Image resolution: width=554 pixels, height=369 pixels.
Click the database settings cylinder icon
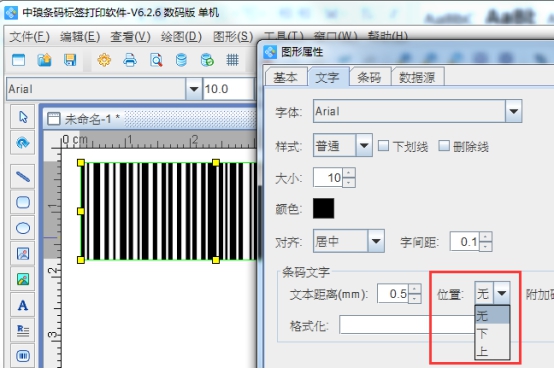pyautogui.click(x=181, y=60)
